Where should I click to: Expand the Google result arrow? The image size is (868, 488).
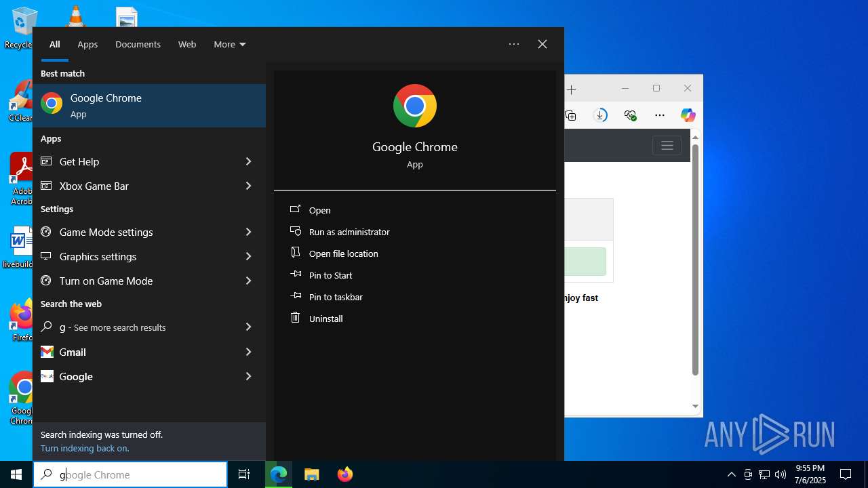[x=248, y=376]
